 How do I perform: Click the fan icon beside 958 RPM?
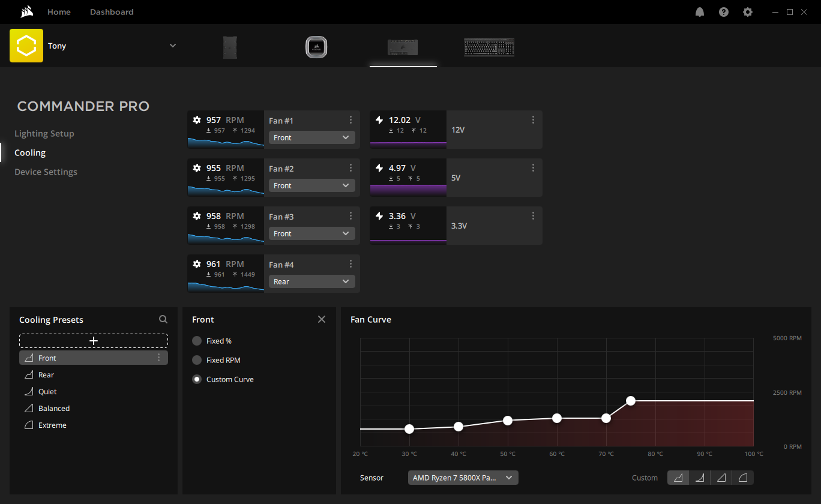tap(197, 216)
